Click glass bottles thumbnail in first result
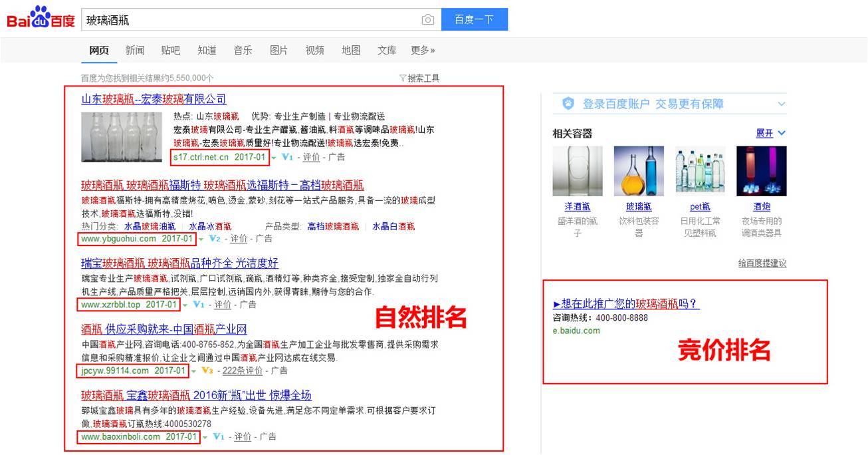This screenshot has width=868, height=455. coord(122,136)
